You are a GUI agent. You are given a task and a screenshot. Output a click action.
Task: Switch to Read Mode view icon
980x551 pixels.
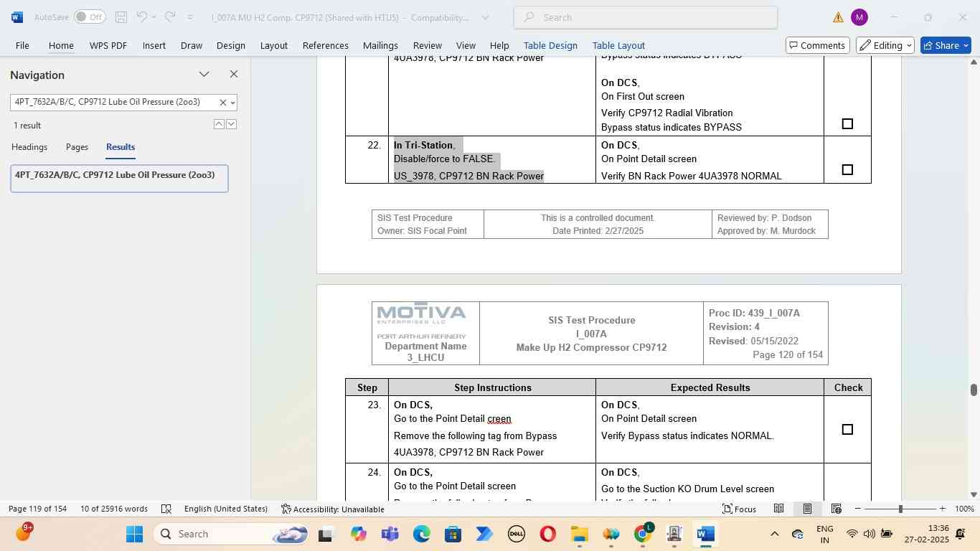(x=778, y=509)
